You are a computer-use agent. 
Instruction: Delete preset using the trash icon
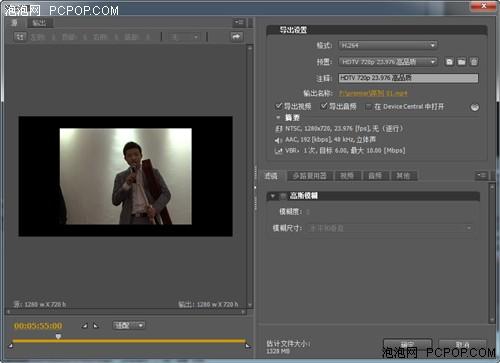(x=474, y=62)
